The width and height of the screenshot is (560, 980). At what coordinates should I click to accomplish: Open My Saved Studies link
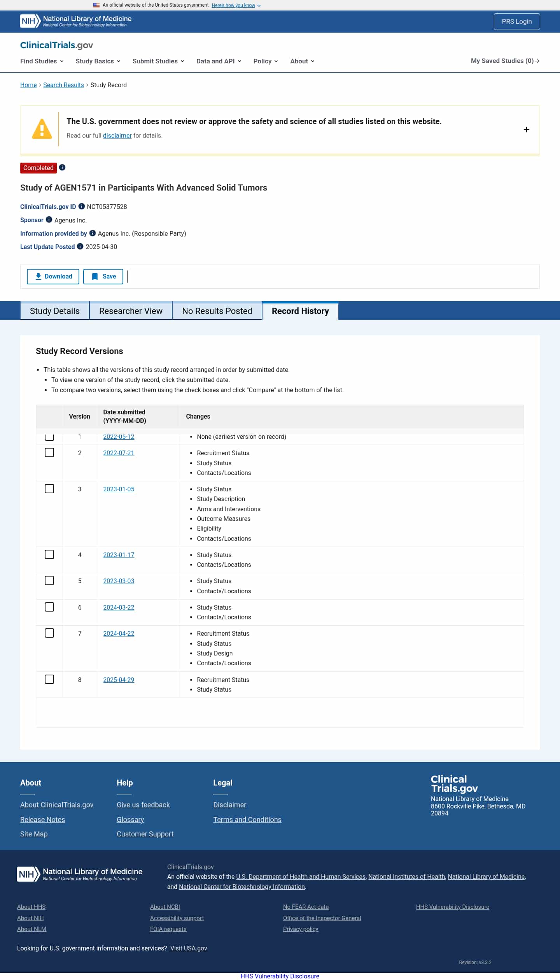pyautogui.click(x=505, y=61)
